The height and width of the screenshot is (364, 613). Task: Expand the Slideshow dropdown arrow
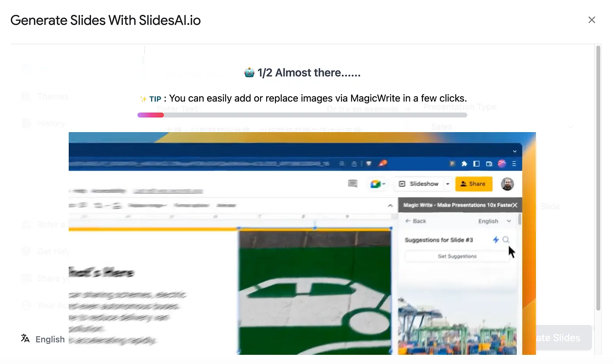[x=447, y=184]
